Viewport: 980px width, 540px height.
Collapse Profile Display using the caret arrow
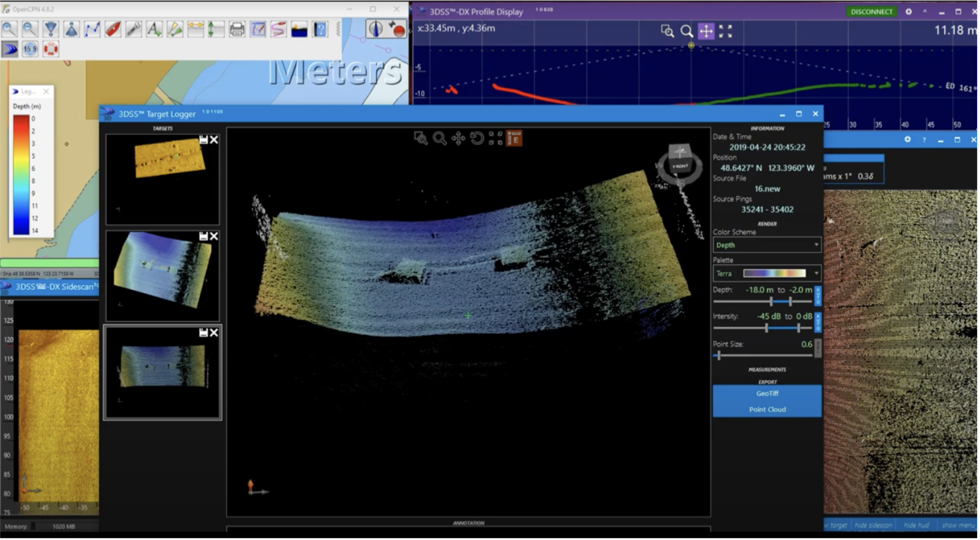pyautogui.click(x=925, y=12)
